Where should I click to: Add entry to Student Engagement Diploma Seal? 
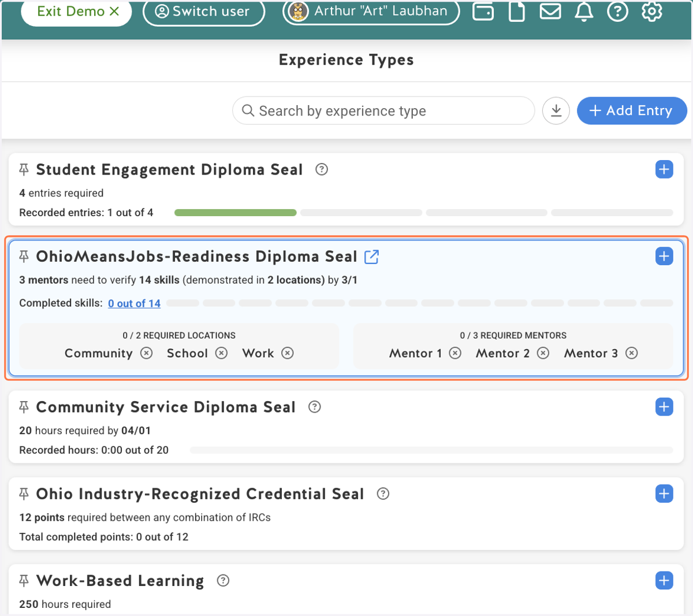point(664,169)
